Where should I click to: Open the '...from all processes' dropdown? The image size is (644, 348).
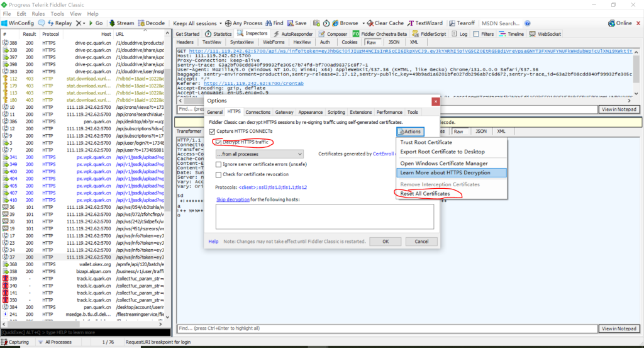(258, 154)
